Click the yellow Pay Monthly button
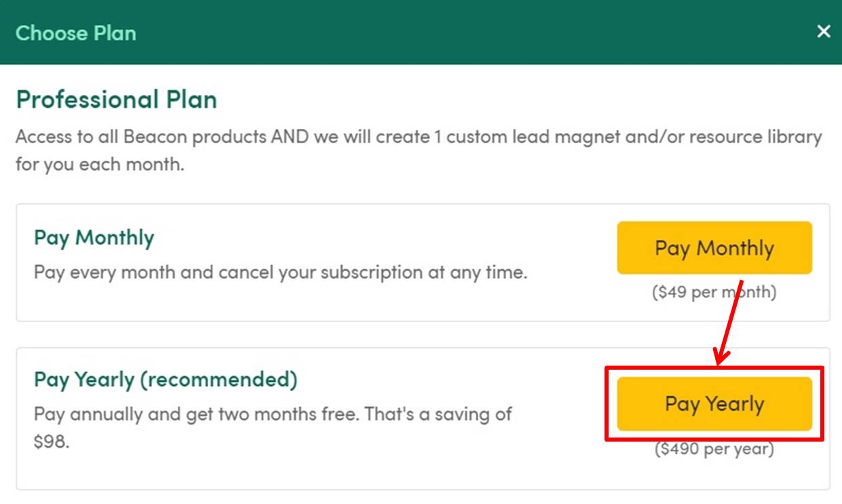 [714, 248]
